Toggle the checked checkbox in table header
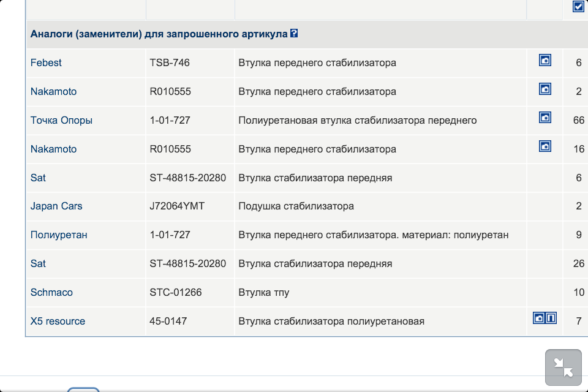The height and width of the screenshot is (392, 588). [578, 7]
